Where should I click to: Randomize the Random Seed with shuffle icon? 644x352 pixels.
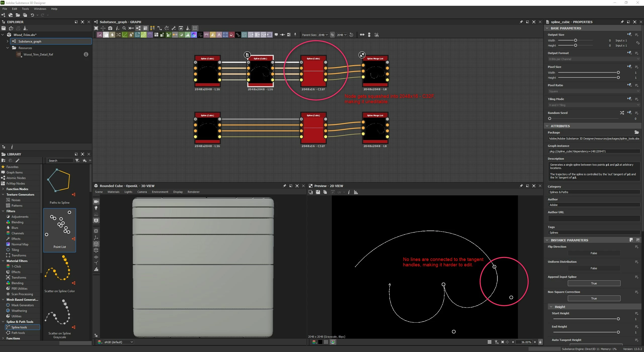pos(622,113)
